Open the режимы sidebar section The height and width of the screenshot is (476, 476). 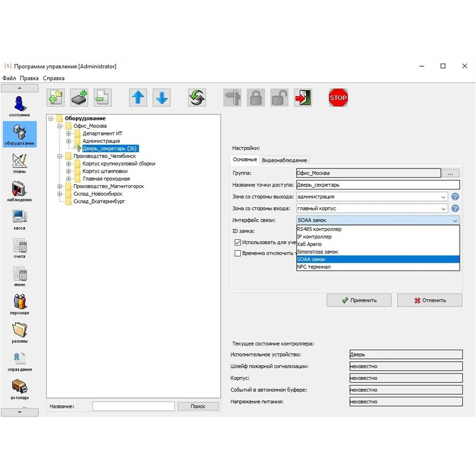[x=20, y=332]
